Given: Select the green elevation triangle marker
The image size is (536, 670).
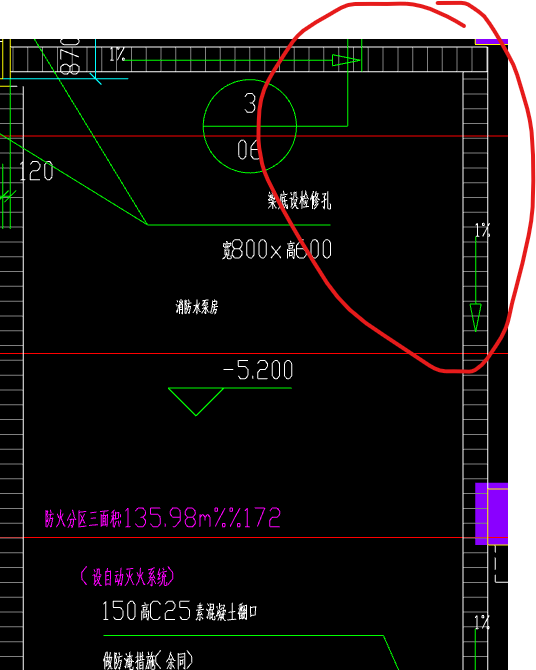Looking at the screenshot, I should (196, 402).
